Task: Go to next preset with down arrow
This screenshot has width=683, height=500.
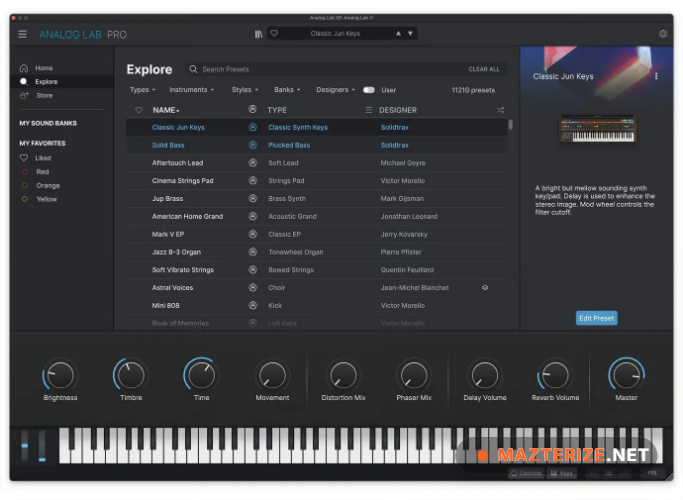Action: 410,33
